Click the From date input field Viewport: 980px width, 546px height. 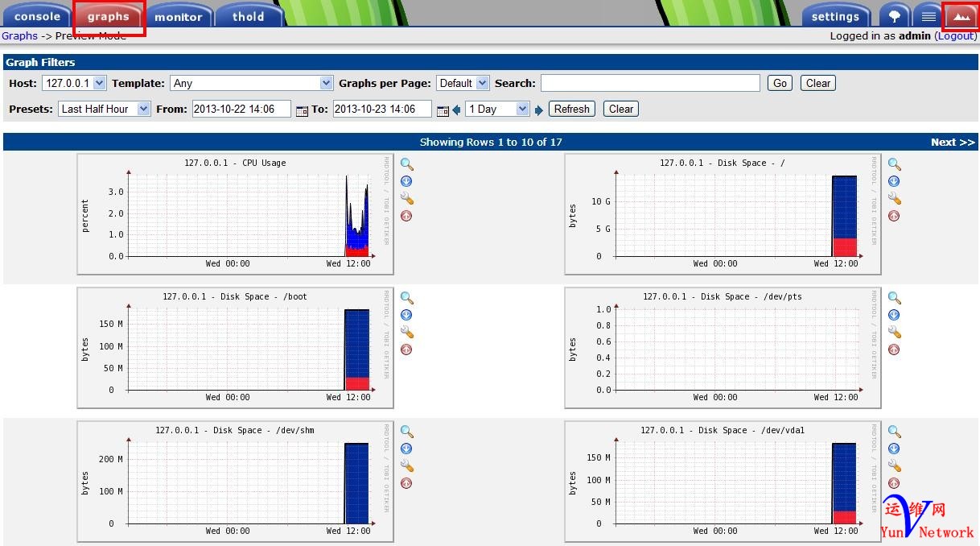click(241, 109)
